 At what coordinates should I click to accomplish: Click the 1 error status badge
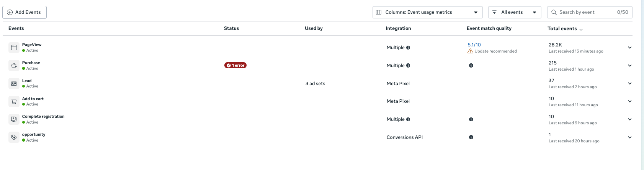[x=235, y=66]
